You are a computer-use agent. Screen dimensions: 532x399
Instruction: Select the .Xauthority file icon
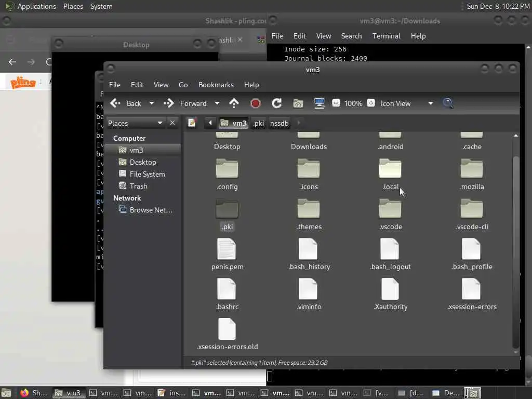[390, 289]
